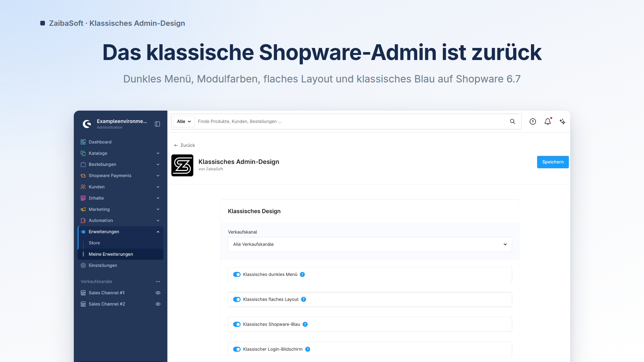Expand the Shopware Payments chevron
This screenshot has width=644, height=362.
tap(158, 176)
